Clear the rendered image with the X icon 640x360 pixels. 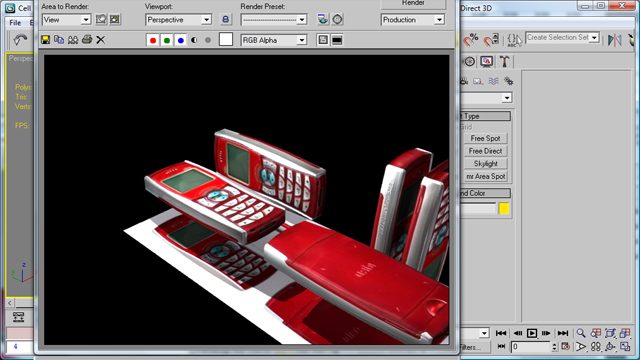coord(100,40)
